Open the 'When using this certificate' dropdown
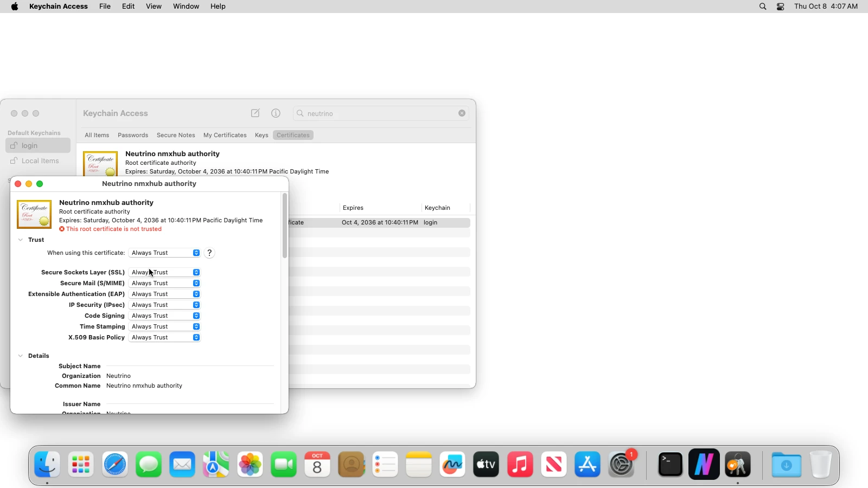 [165, 253]
